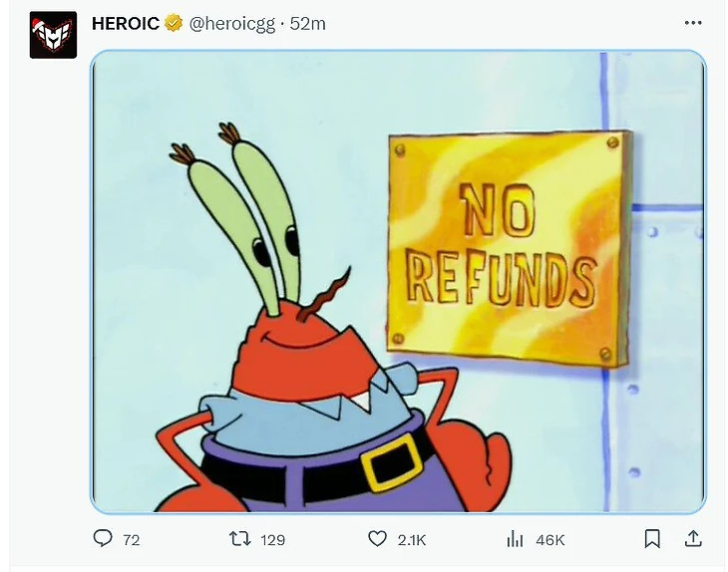The height and width of the screenshot is (572, 728).
Task: Click the 2.1K likes count
Action: 411,540
